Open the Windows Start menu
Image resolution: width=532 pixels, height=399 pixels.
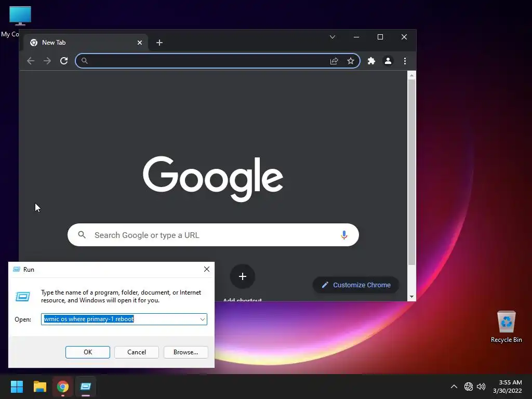pyautogui.click(x=17, y=387)
